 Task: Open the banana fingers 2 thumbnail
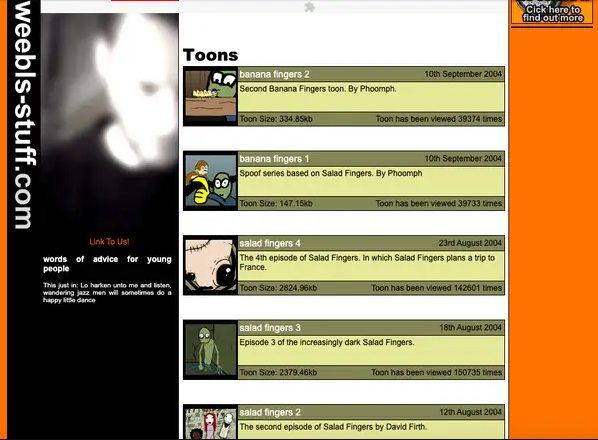[211, 96]
